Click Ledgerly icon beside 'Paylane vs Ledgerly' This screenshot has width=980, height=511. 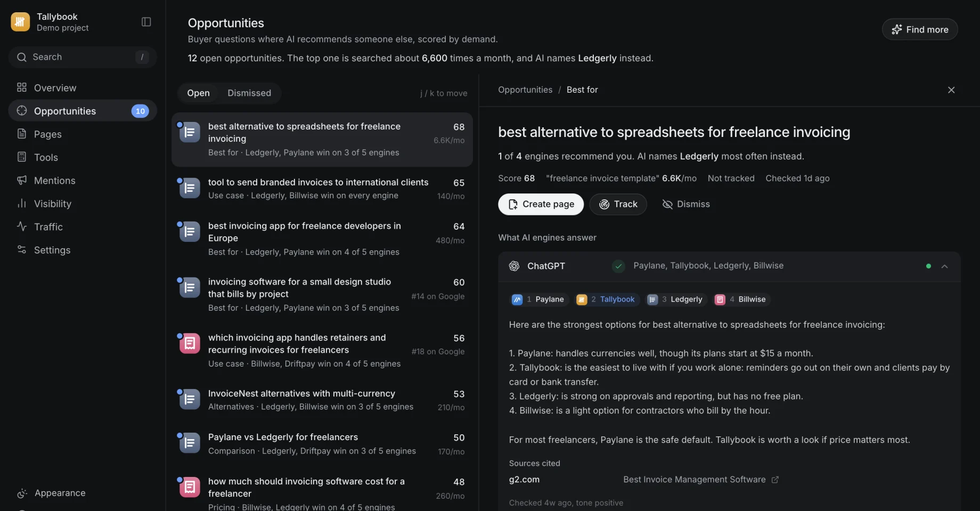click(190, 443)
